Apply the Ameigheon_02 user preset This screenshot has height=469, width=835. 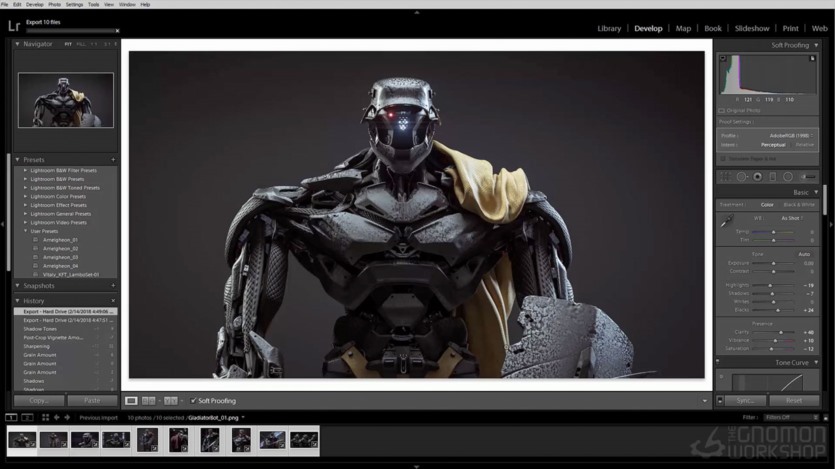[x=61, y=249]
